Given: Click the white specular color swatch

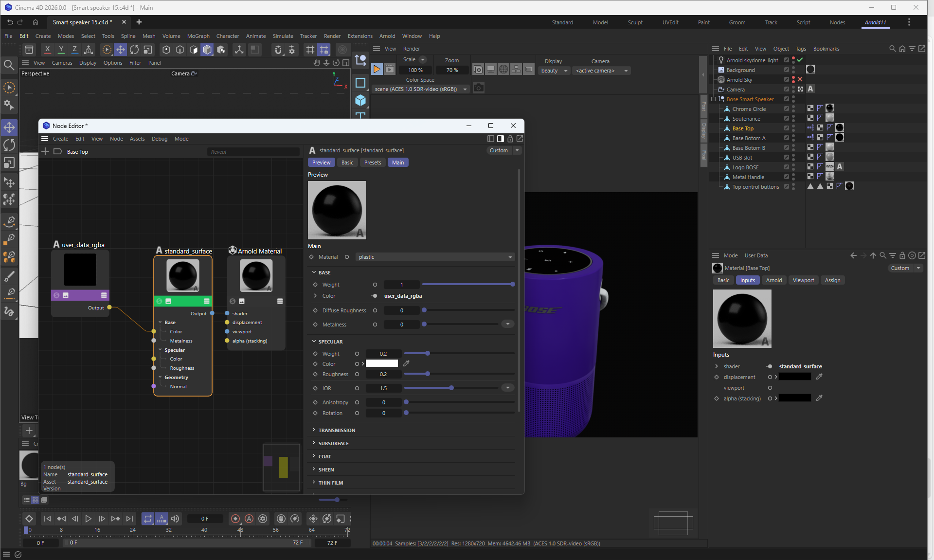Looking at the screenshot, I should pyautogui.click(x=381, y=363).
